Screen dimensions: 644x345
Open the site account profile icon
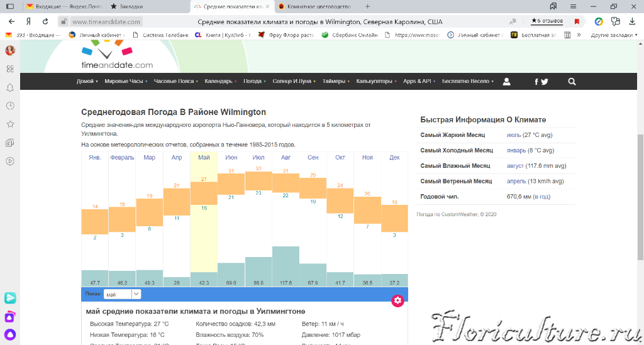tap(507, 82)
